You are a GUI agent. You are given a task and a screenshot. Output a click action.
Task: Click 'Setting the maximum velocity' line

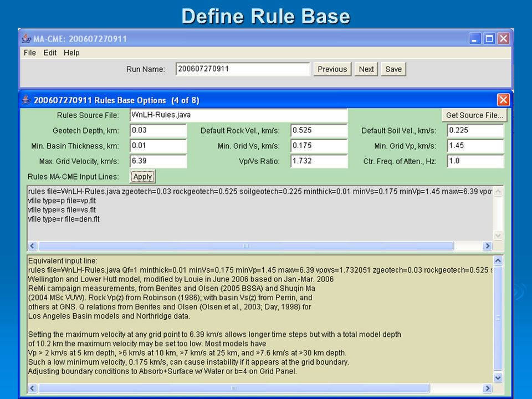click(x=214, y=335)
